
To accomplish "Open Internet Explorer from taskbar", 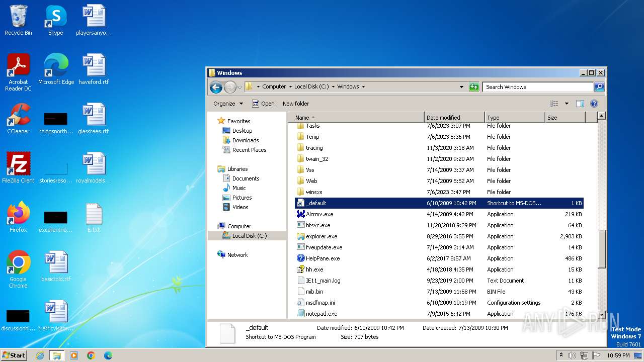I will point(40,355).
